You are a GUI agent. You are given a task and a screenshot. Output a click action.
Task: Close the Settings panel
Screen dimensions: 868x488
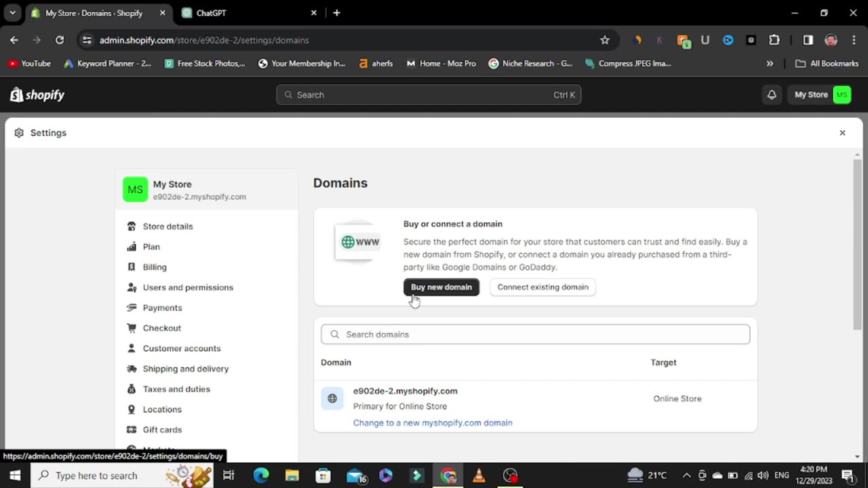[842, 133]
